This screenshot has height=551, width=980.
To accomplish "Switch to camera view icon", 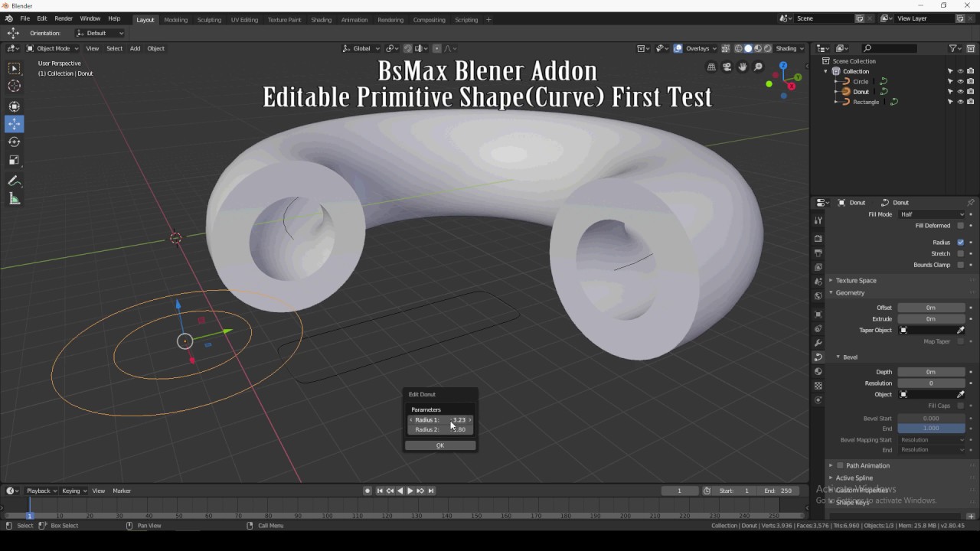I will pyautogui.click(x=727, y=67).
